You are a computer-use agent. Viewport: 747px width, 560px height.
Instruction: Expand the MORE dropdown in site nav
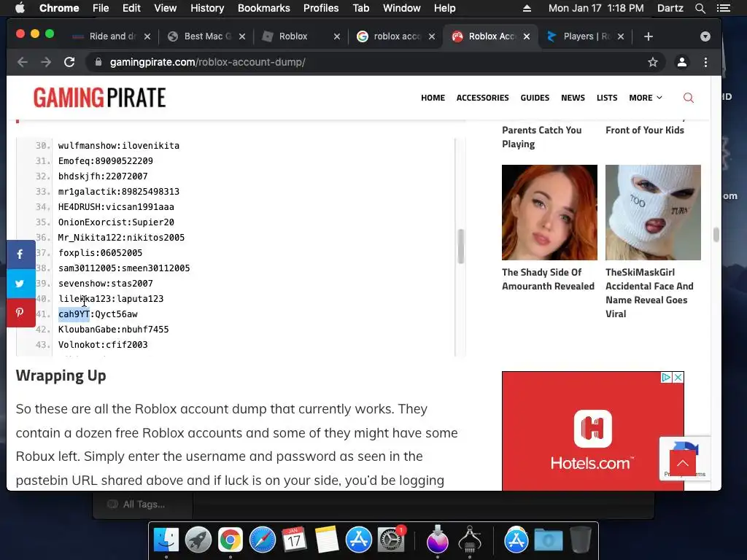(646, 98)
